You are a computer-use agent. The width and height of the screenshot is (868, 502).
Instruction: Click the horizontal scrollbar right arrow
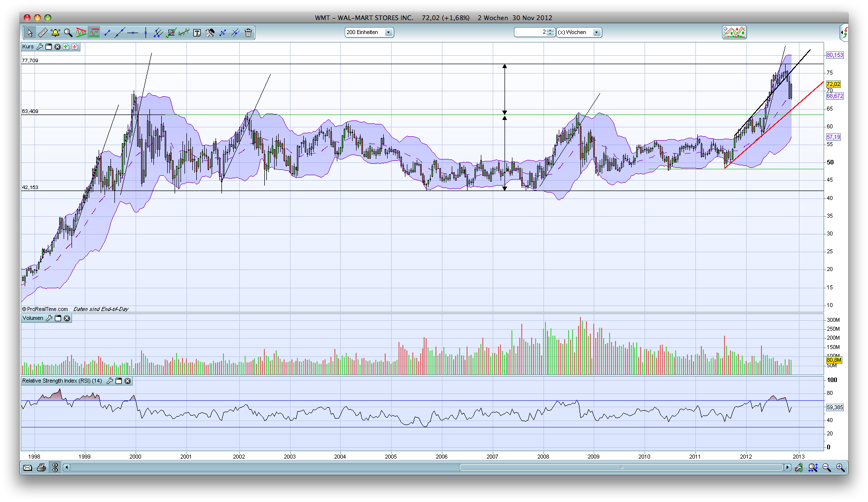[x=787, y=467]
